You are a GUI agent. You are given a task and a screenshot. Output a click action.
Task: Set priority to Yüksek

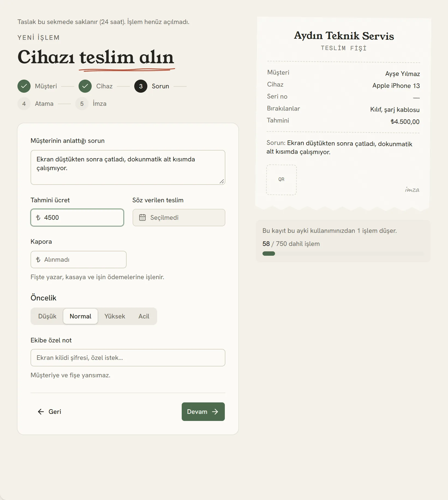click(115, 316)
